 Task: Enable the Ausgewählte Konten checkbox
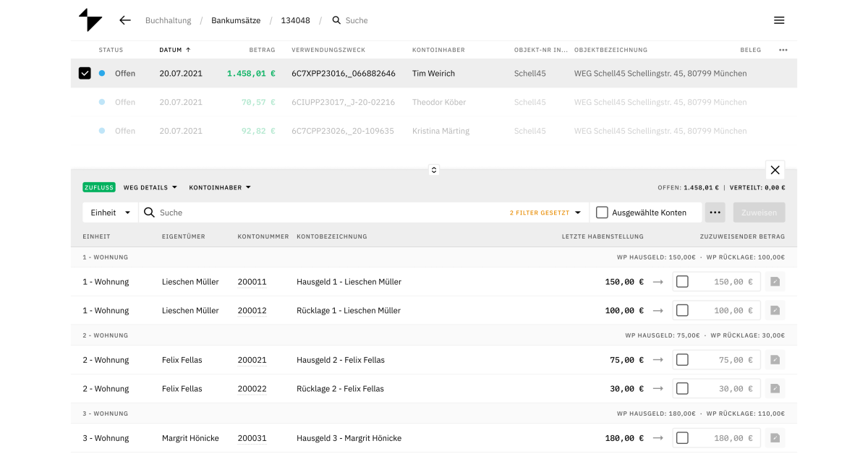pos(602,213)
